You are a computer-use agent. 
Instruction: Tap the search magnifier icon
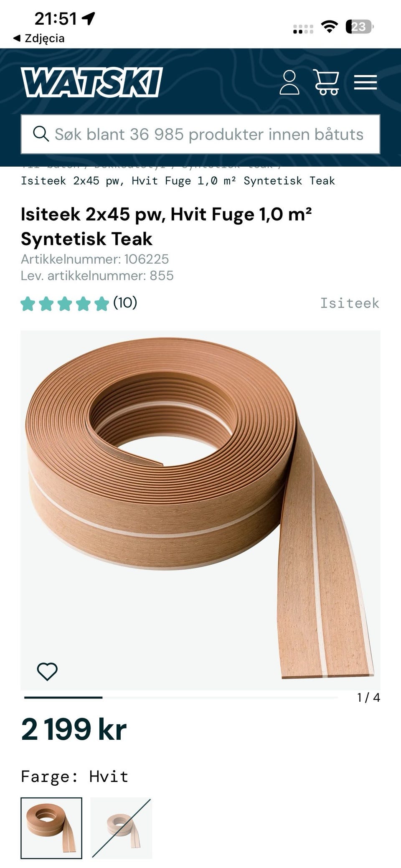pyautogui.click(x=41, y=134)
